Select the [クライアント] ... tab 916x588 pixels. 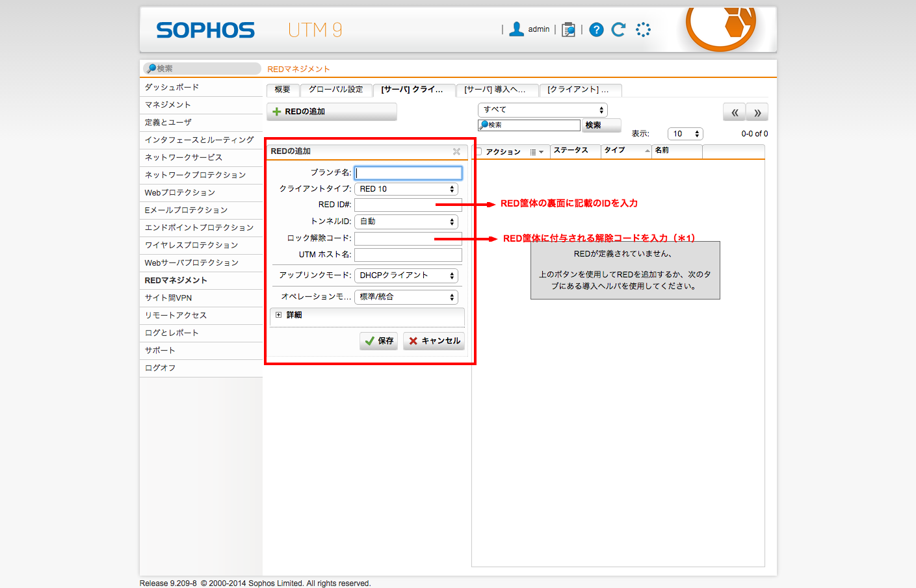581,90
